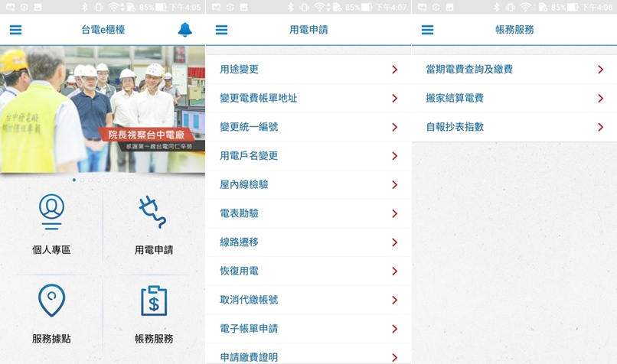Expand chevron beside 屋內線檢驗
The width and height of the screenshot is (617, 364).
(x=395, y=185)
